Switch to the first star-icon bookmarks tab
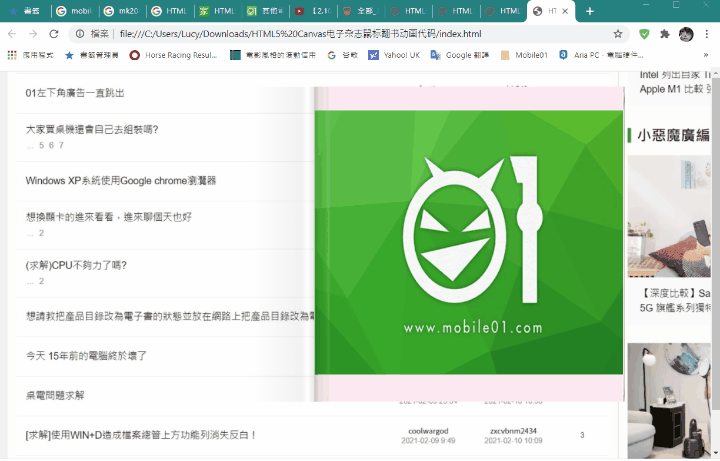This screenshot has height=461, width=720. pos(26,11)
